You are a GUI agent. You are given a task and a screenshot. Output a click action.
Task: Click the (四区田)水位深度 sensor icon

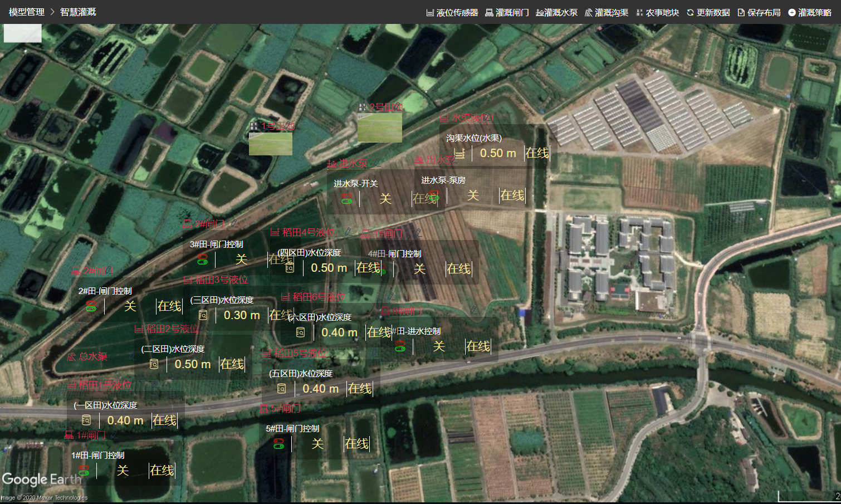point(290,268)
